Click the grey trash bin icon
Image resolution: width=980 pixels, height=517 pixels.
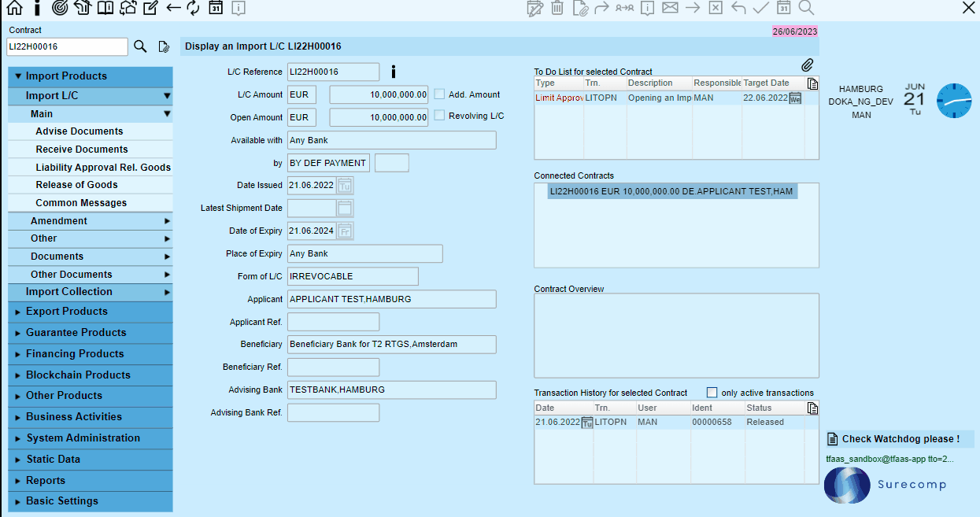click(557, 8)
